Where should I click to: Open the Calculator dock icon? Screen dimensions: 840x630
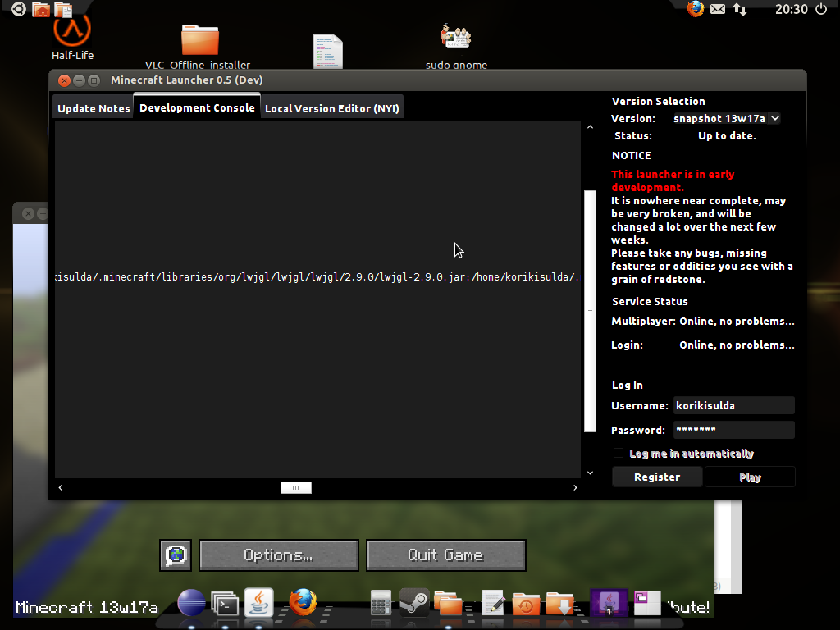pos(380,604)
